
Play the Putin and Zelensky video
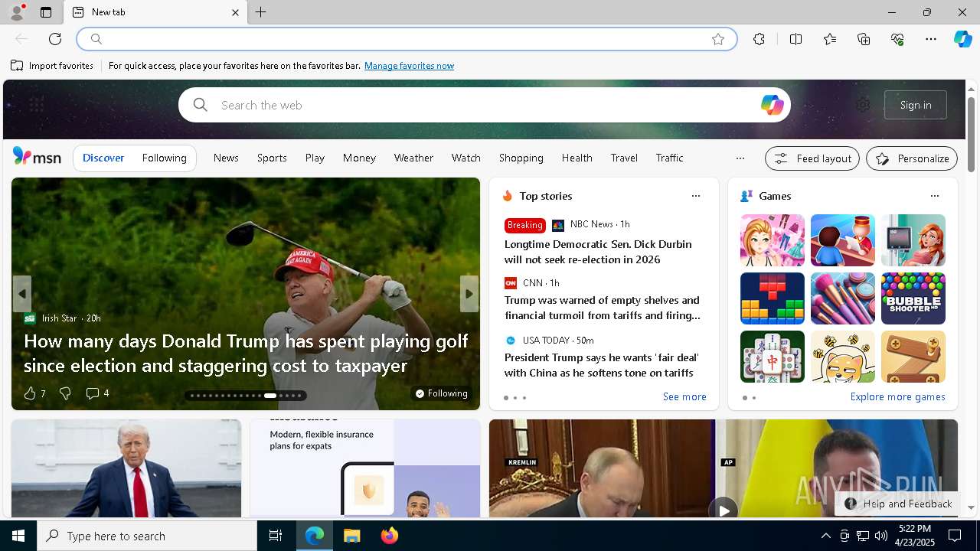pyautogui.click(x=723, y=510)
